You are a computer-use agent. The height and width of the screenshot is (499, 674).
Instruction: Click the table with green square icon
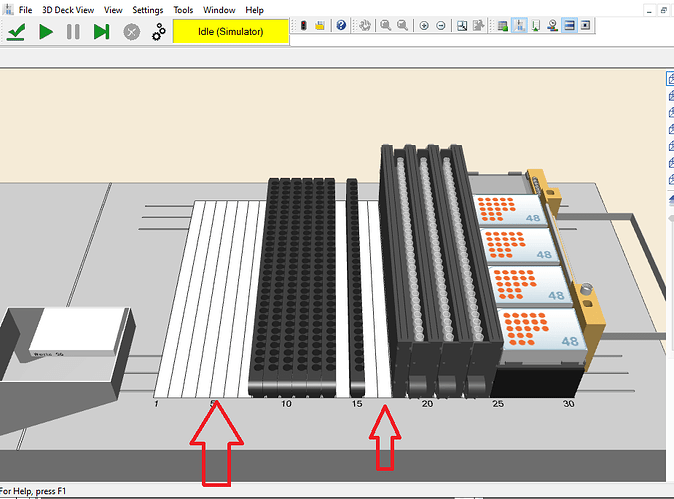[502, 26]
